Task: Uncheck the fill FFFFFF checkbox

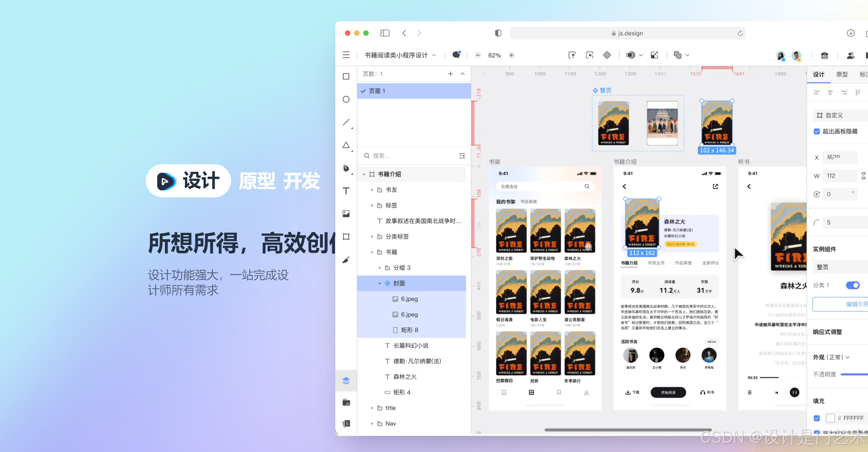Action: (816, 418)
